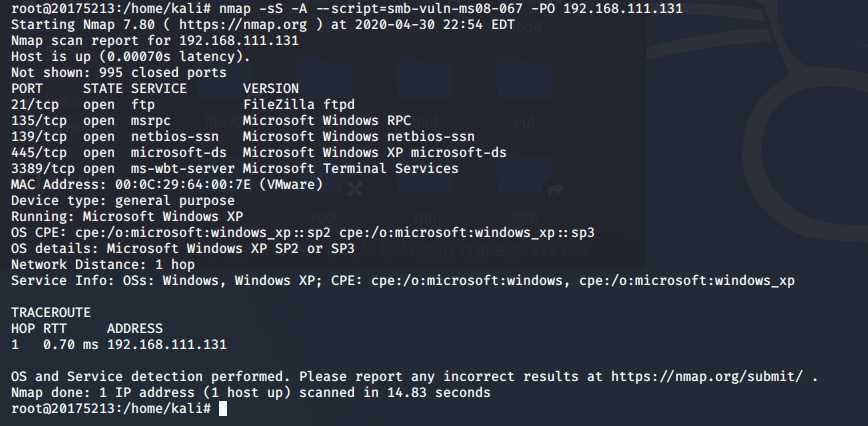This screenshot has height=426, width=868.
Task: Select the 139/tcp netbios-ssn port line
Action: (x=242, y=137)
